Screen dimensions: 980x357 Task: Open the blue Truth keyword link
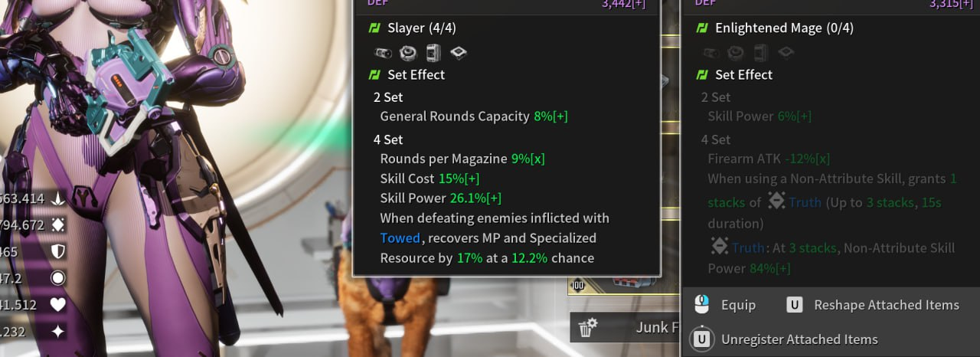click(805, 202)
